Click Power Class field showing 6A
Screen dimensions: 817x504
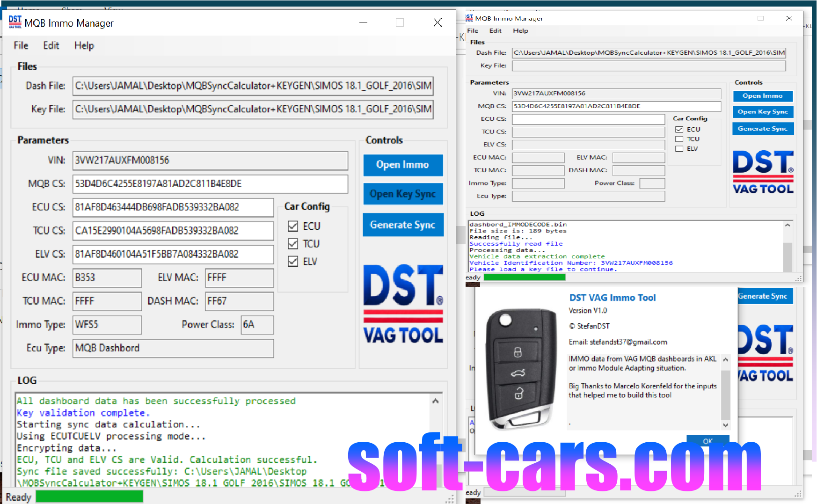[x=257, y=324]
